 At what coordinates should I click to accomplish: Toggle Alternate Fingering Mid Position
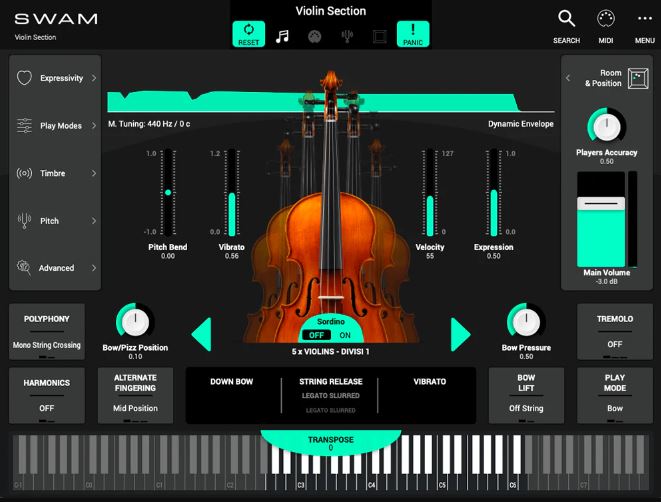pyautogui.click(x=135, y=395)
